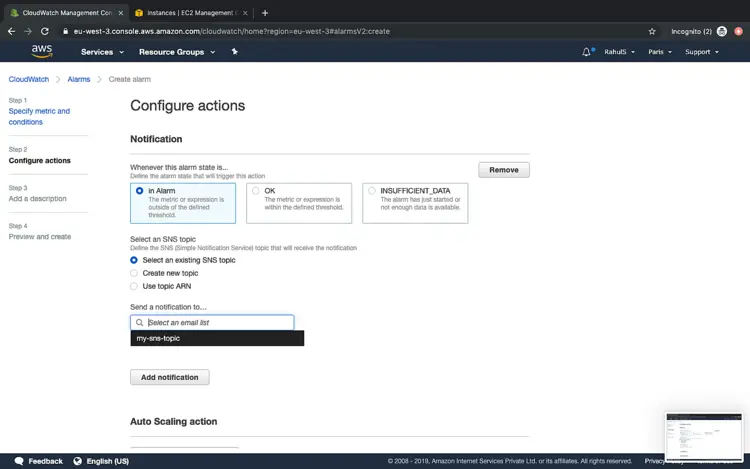Choose Select an existing SNS topic
Screen dimensions: 750x469
(x=134, y=260)
